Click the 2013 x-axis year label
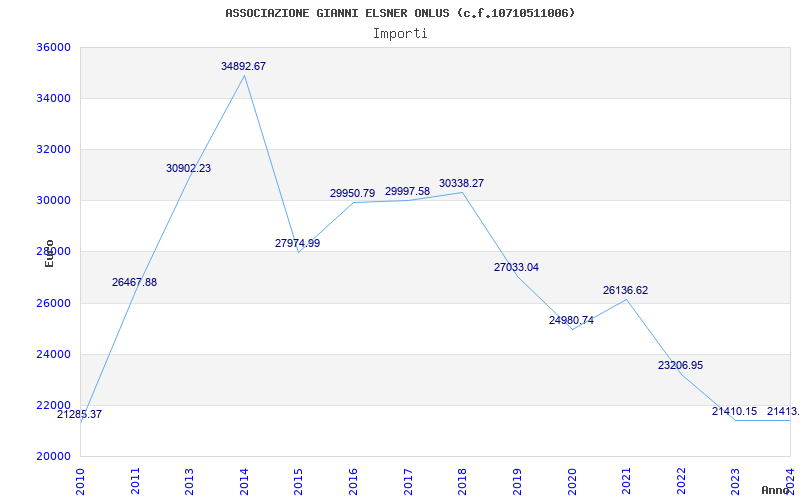 tap(189, 481)
